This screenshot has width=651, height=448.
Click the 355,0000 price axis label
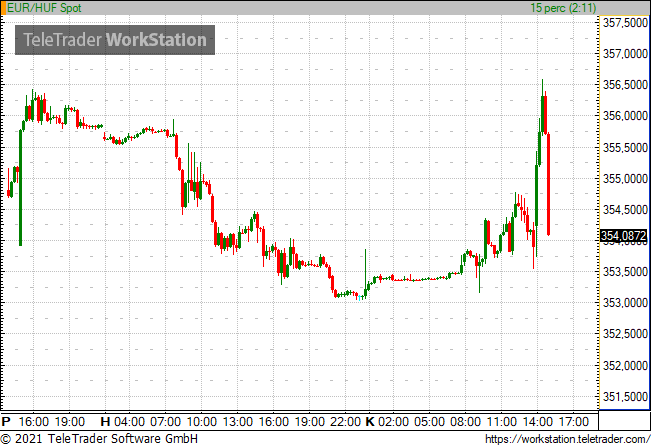[x=625, y=179]
